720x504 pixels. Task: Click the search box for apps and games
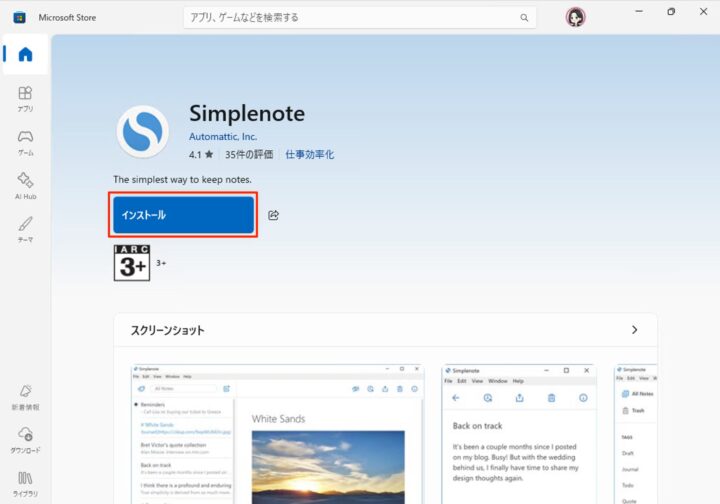[350, 18]
